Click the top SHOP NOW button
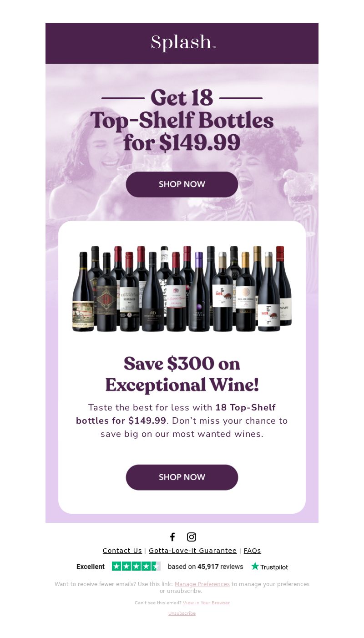 (182, 184)
